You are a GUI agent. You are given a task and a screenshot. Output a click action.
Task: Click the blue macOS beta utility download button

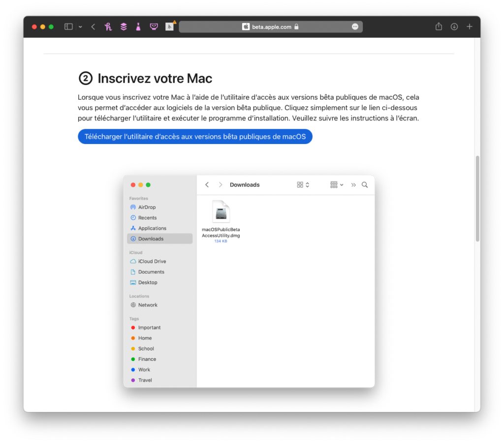[x=195, y=136]
